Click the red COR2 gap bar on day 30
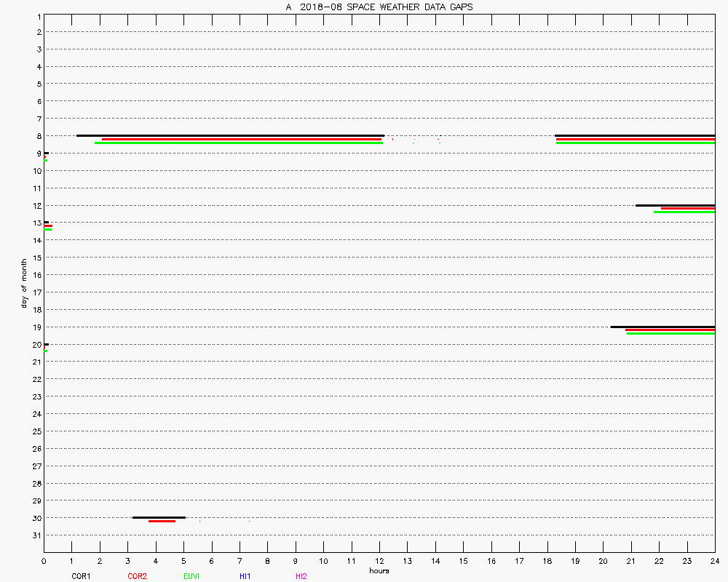 coord(162,521)
